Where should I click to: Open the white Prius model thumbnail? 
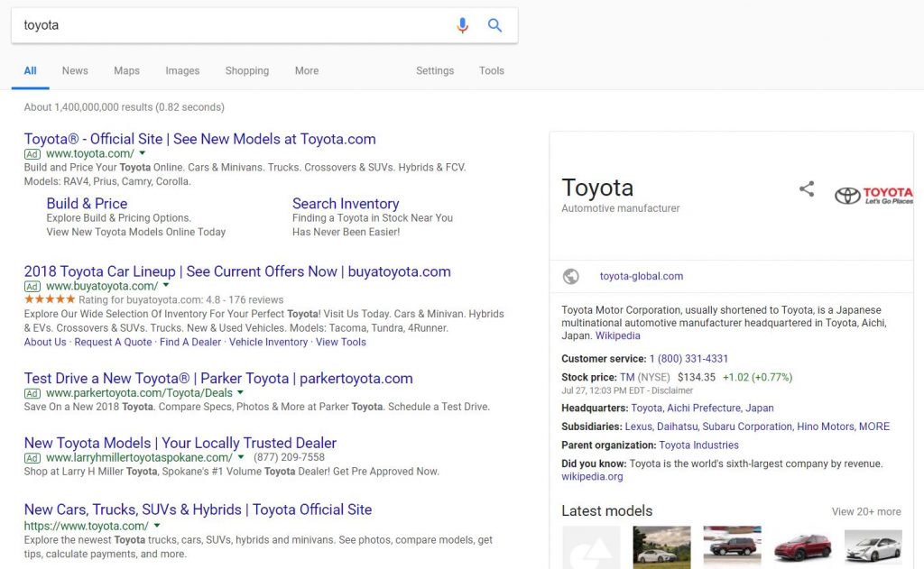pos(873,547)
